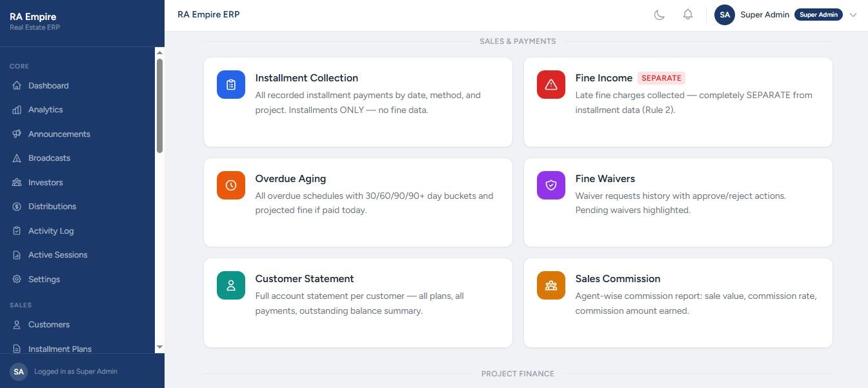This screenshot has width=868, height=388.
Task: Click the Real Estate ERP subtitle
Action: (x=35, y=28)
